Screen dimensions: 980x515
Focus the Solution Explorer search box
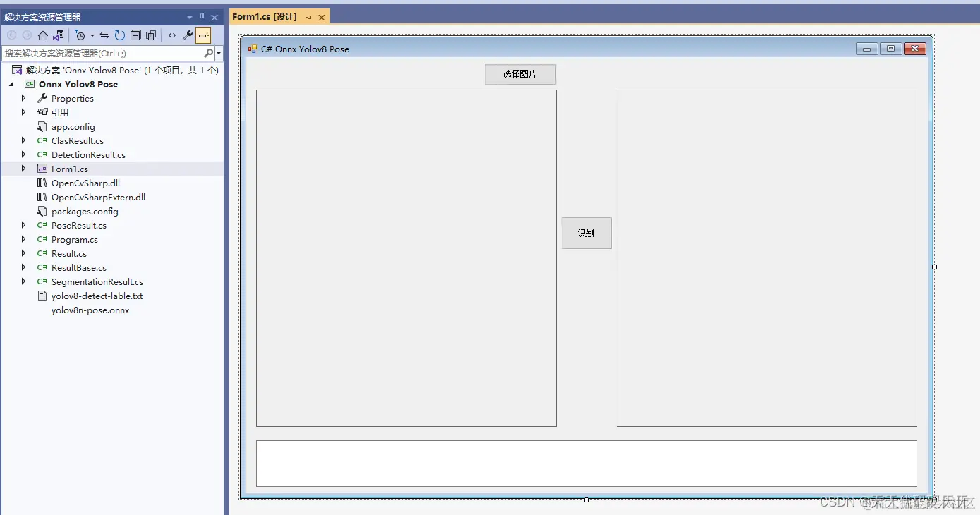point(103,53)
